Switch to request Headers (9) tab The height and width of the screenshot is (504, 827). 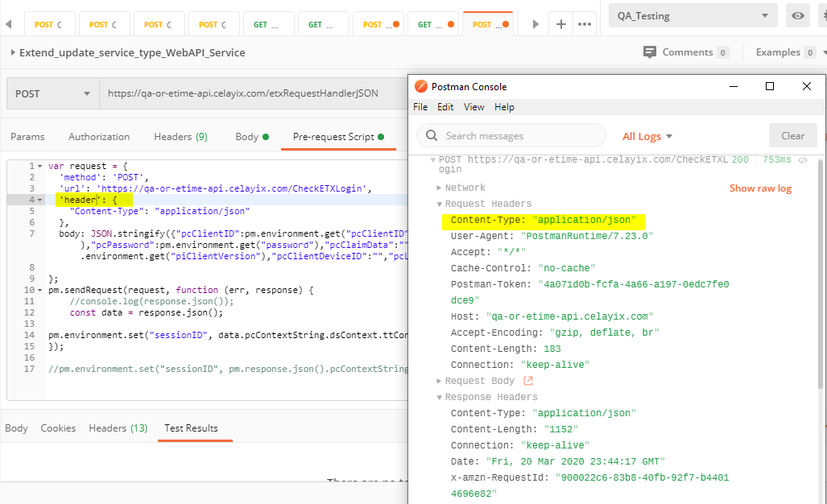tap(180, 137)
